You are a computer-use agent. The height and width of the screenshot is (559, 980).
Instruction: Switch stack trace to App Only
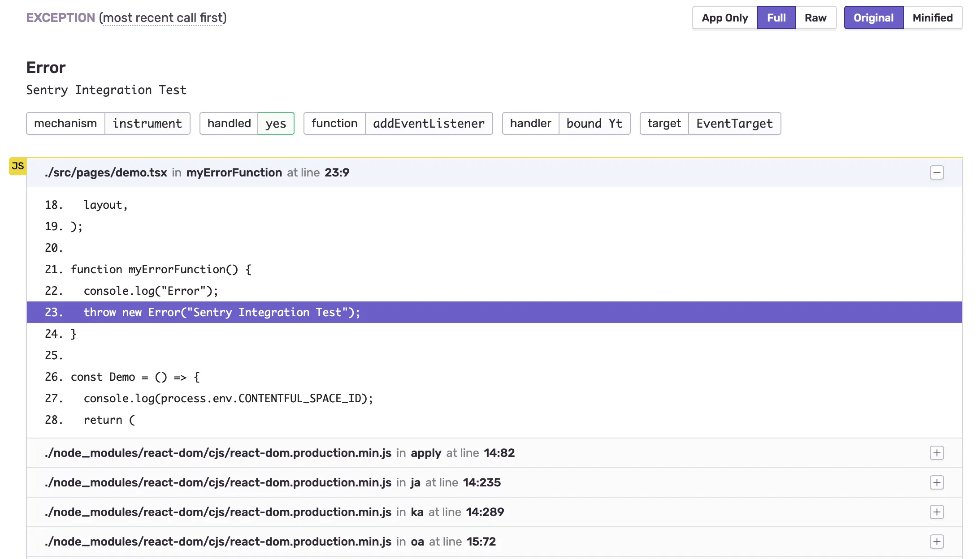724,18
